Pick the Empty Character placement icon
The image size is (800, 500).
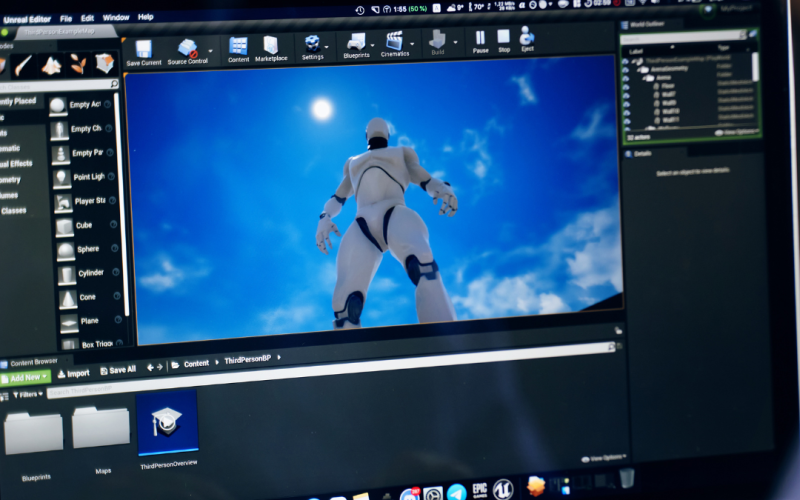59,130
